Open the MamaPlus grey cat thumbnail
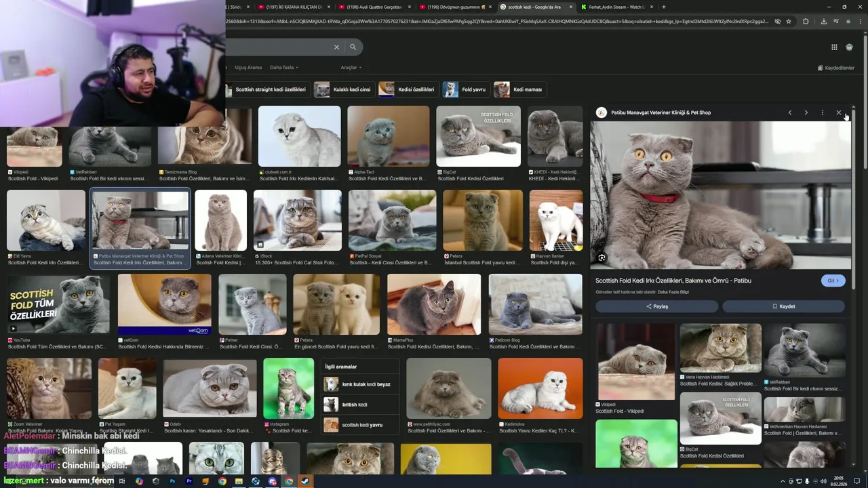868x488 pixels. (x=434, y=304)
